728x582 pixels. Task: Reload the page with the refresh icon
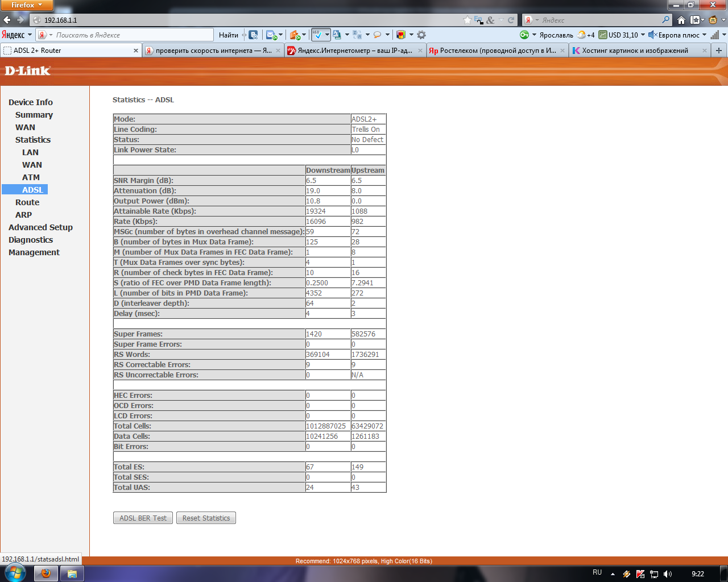[x=511, y=20]
